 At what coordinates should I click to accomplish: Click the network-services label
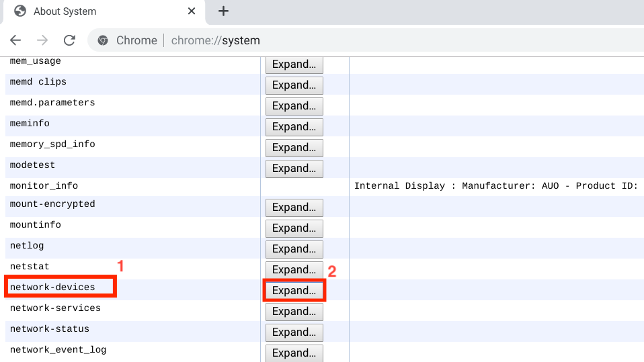55,308
